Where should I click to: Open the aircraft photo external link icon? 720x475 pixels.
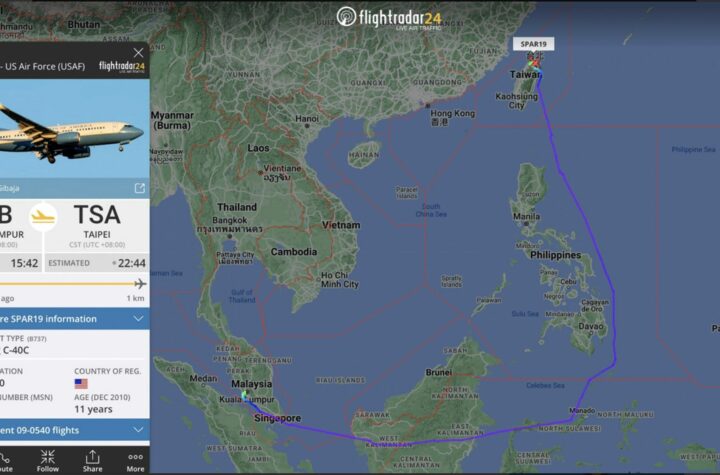pyautogui.click(x=140, y=188)
